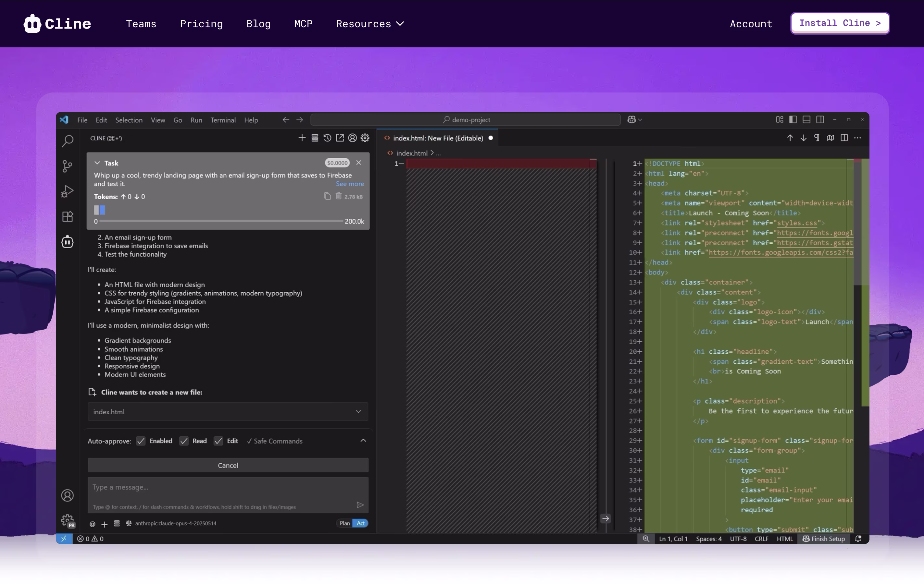Uncheck the Read auto-approve checkbox
Image resolution: width=924 pixels, height=584 pixels.
click(184, 441)
